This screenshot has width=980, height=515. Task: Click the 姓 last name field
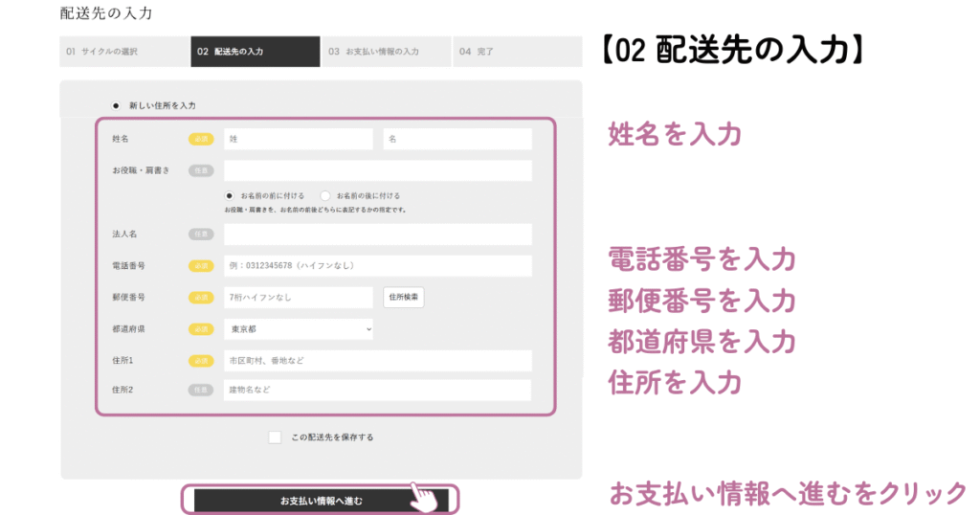(x=299, y=140)
